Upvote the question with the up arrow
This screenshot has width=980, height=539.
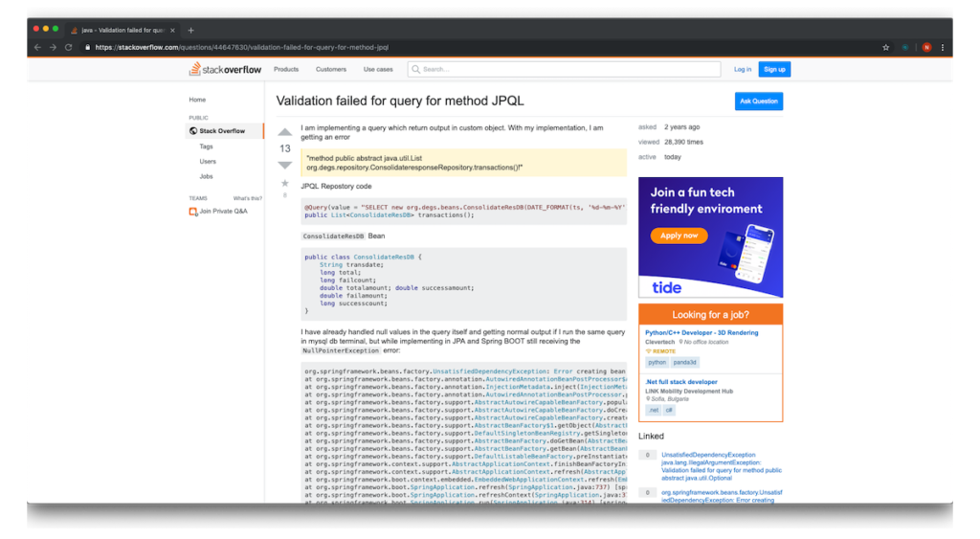pyautogui.click(x=284, y=132)
